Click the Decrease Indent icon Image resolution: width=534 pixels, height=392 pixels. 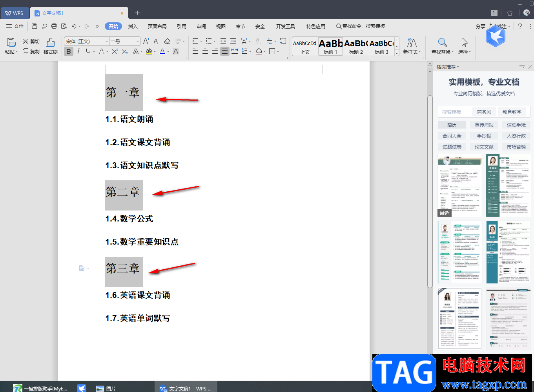click(x=223, y=41)
